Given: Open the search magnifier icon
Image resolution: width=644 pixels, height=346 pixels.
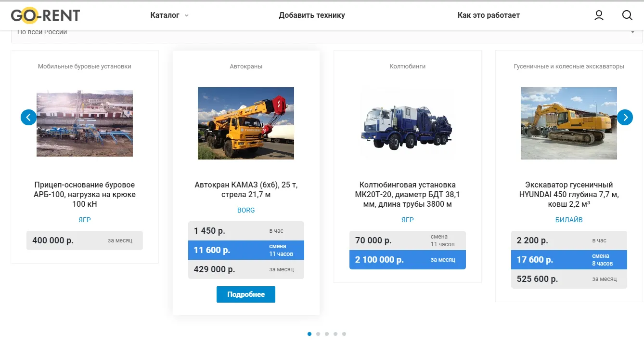Looking at the screenshot, I should [x=627, y=15].
